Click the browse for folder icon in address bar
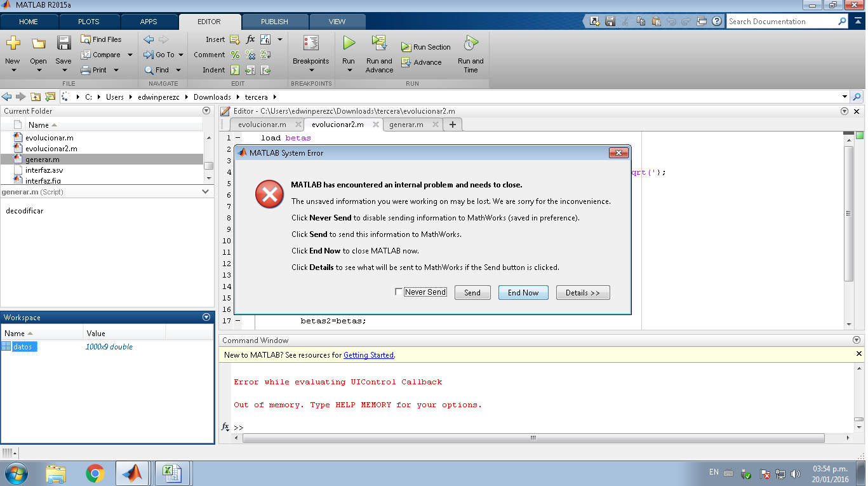868x486 pixels. pos(50,97)
